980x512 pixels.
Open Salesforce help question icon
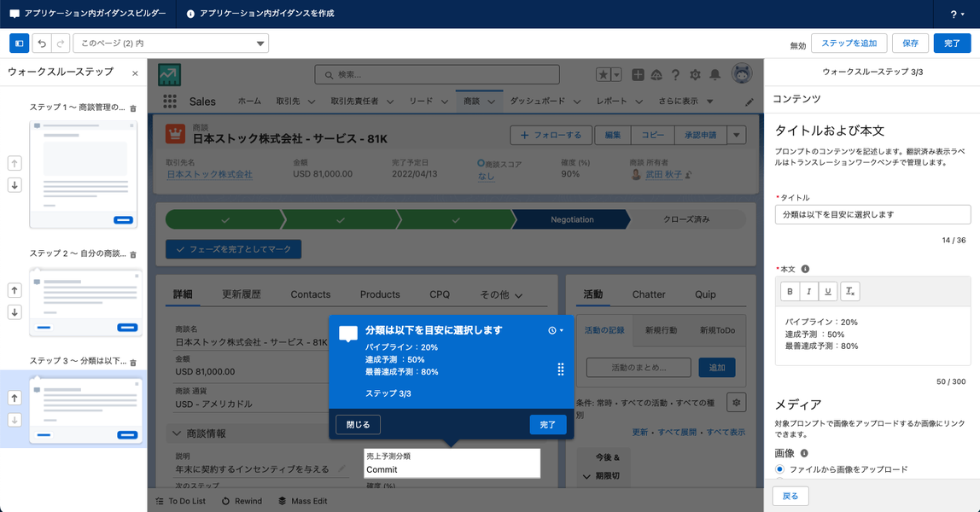pos(675,75)
